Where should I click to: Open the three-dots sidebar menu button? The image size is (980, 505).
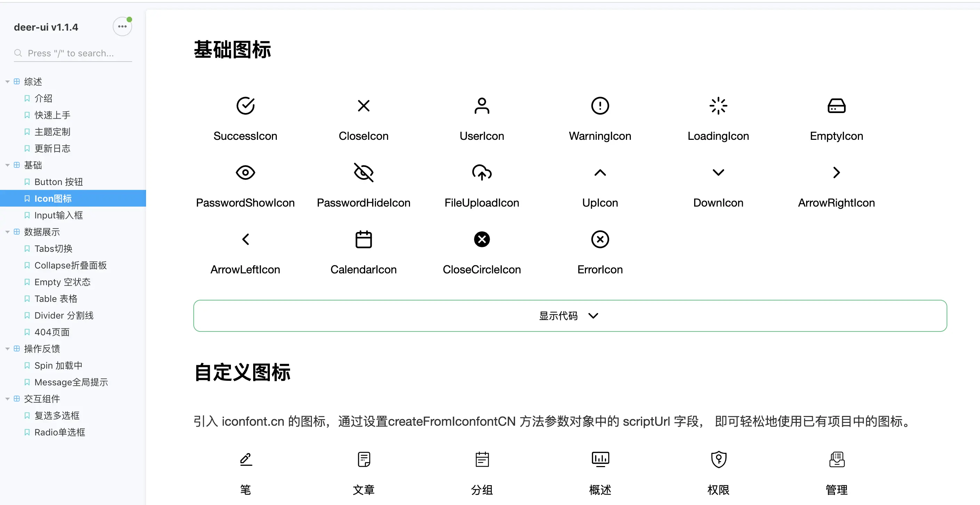tap(122, 27)
